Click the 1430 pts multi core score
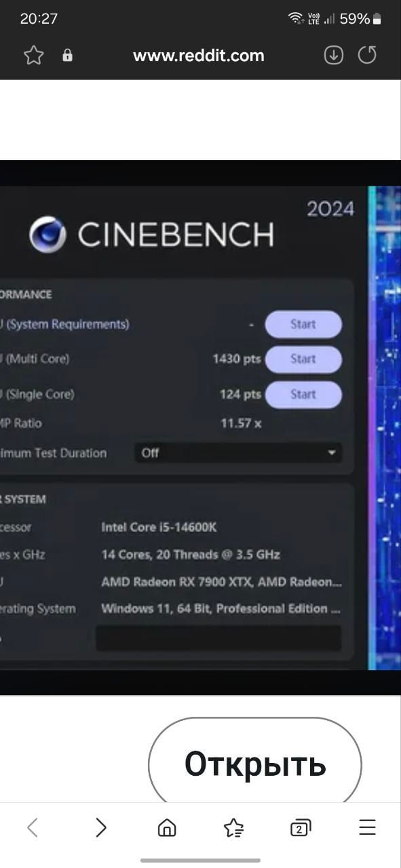This screenshot has height=868, width=401. pyautogui.click(x=237, y=359)
